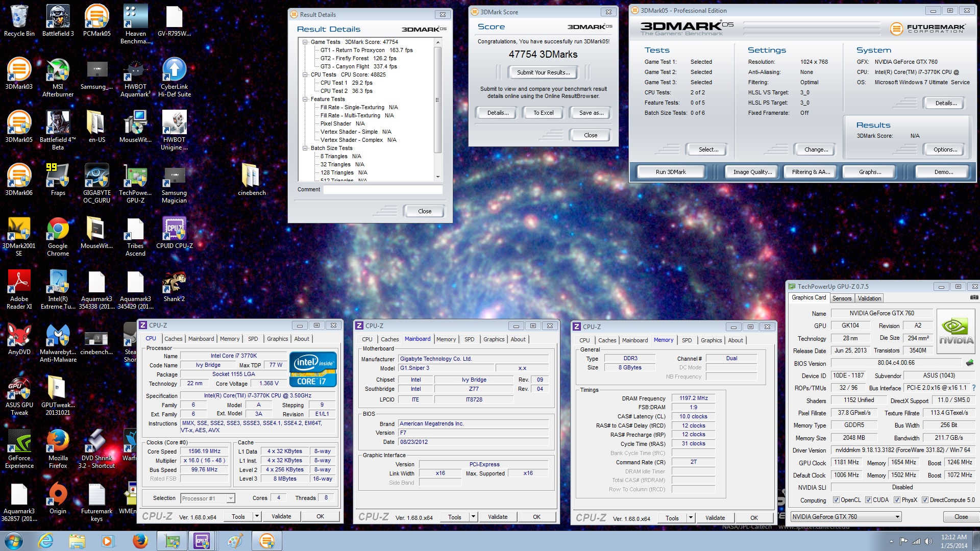
Task: Launch Fraps desktop shortcut
Action: pyautogui.click(x=58, y=180)
